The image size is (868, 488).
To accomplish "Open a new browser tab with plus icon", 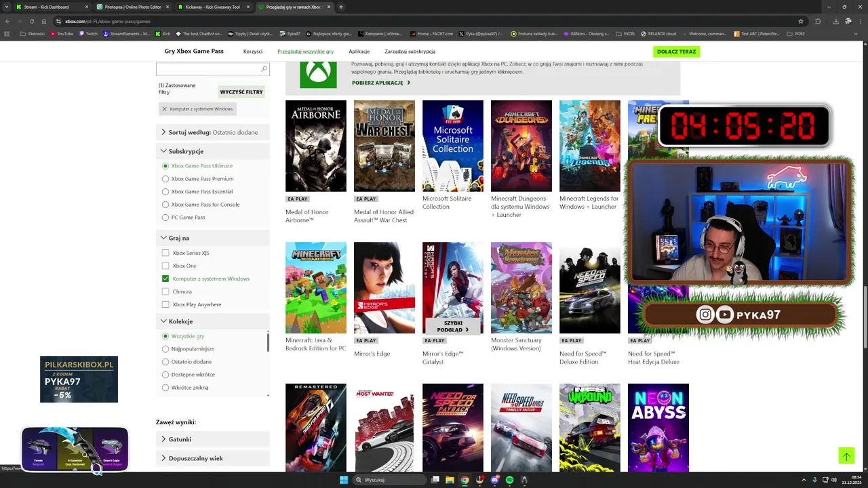I will pos(340,7).
